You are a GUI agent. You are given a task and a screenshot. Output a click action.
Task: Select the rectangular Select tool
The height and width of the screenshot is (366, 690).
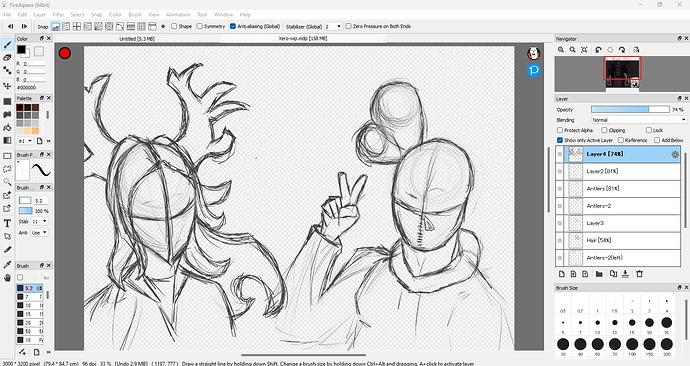click(x=7, y=156)
